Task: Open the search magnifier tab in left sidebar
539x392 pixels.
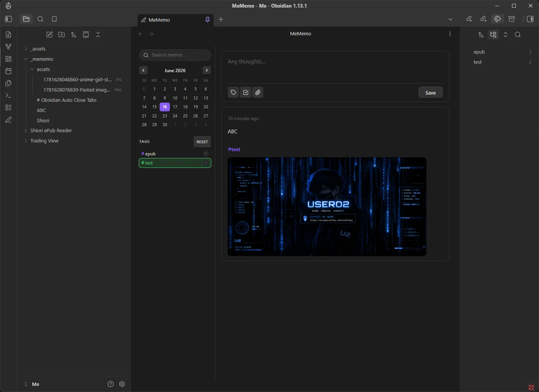Action: click(40, 19)
